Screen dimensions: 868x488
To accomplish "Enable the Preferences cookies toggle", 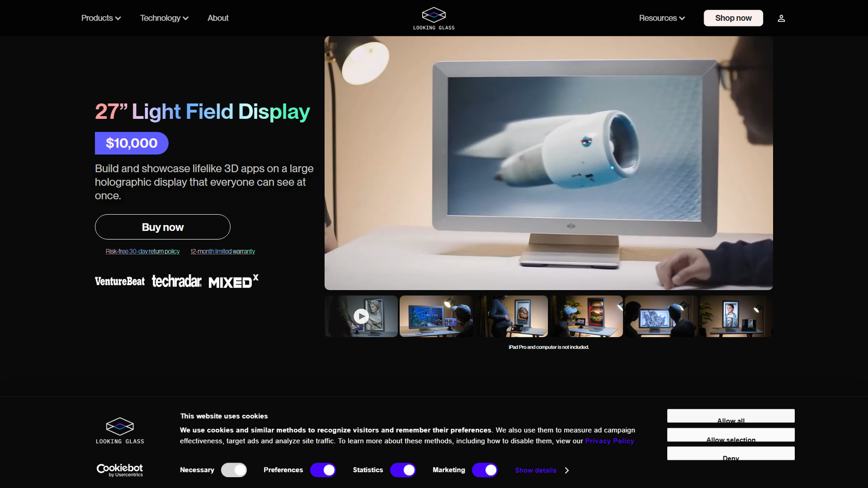I will click(323, 470).
